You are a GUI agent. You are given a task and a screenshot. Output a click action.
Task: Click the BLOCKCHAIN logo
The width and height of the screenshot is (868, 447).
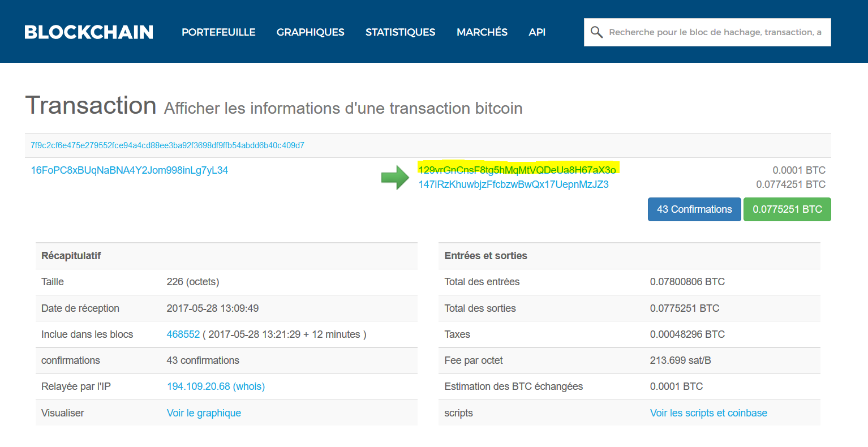(89, 32)
